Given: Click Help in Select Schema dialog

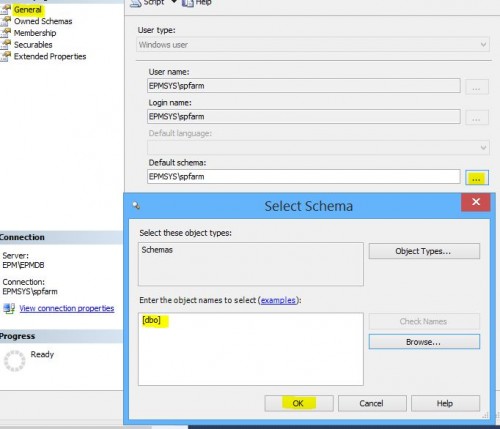Looking at the screenshot, I should [445, 403].
